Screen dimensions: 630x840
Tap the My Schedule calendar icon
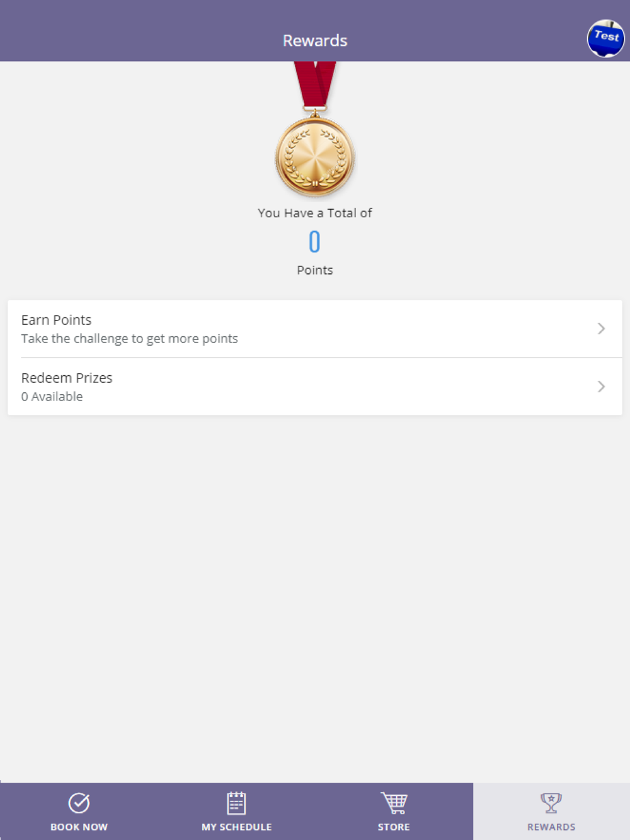click(236, 803)
